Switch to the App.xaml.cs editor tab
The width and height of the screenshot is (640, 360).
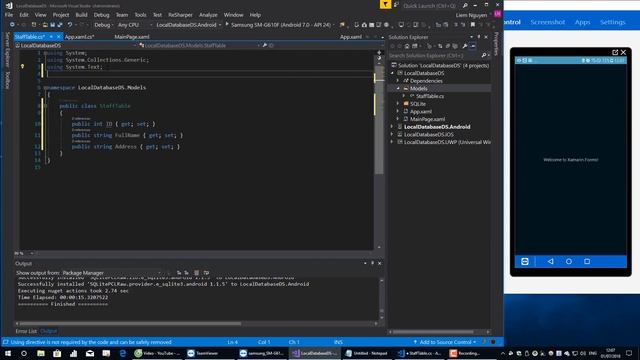pyautogui.click(x=80, y=37)
